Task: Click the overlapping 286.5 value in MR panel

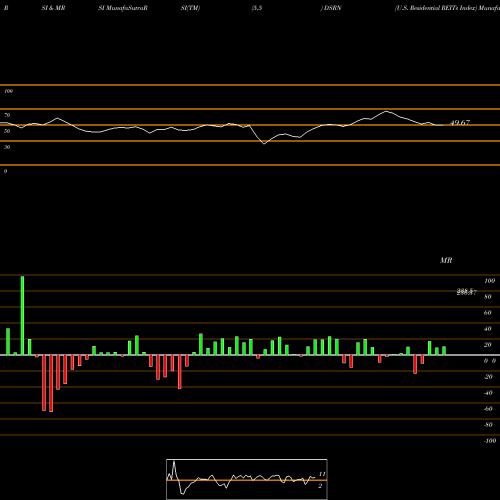Action: [466, 292]
